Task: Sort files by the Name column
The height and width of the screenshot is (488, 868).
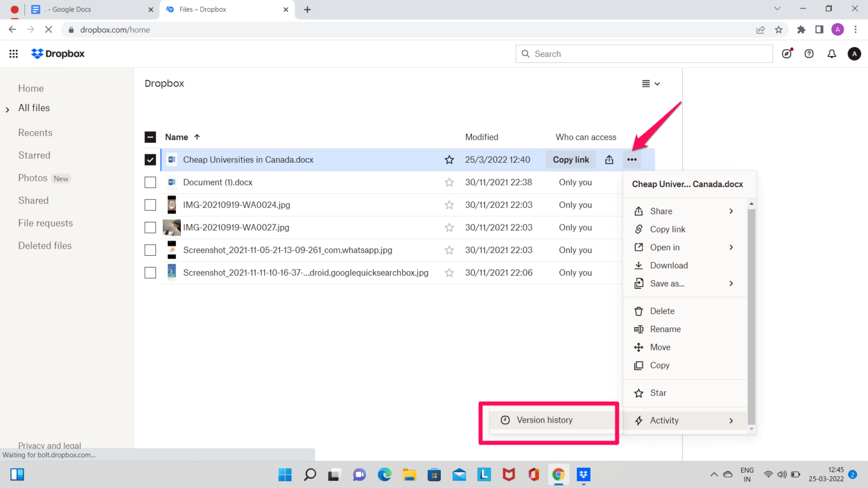Action: (x=183, y=137)
